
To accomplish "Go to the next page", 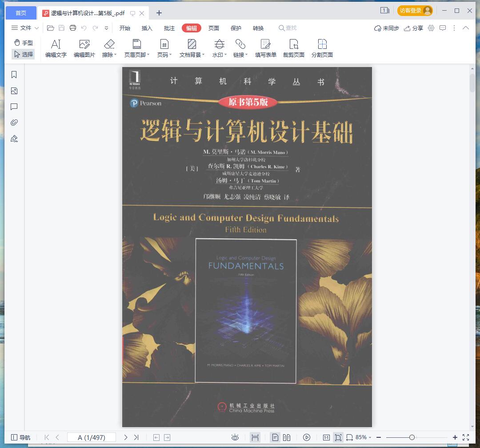I will 125,438.
